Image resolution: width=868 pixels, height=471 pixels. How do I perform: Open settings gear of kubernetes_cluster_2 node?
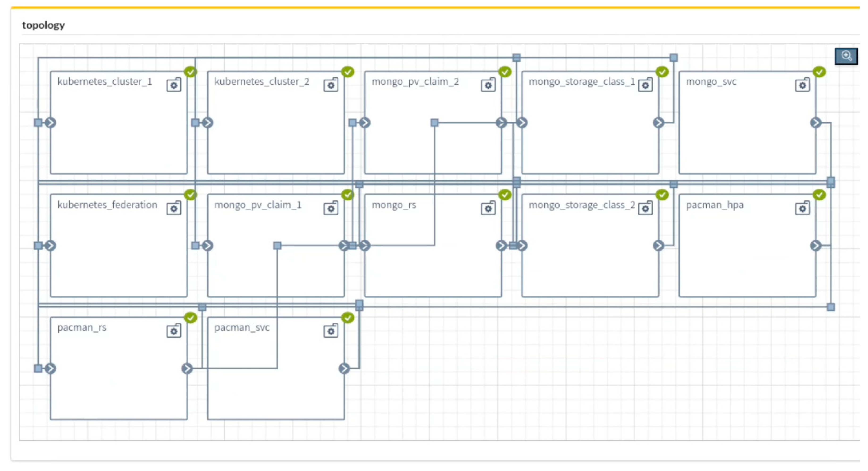[331, 85]
